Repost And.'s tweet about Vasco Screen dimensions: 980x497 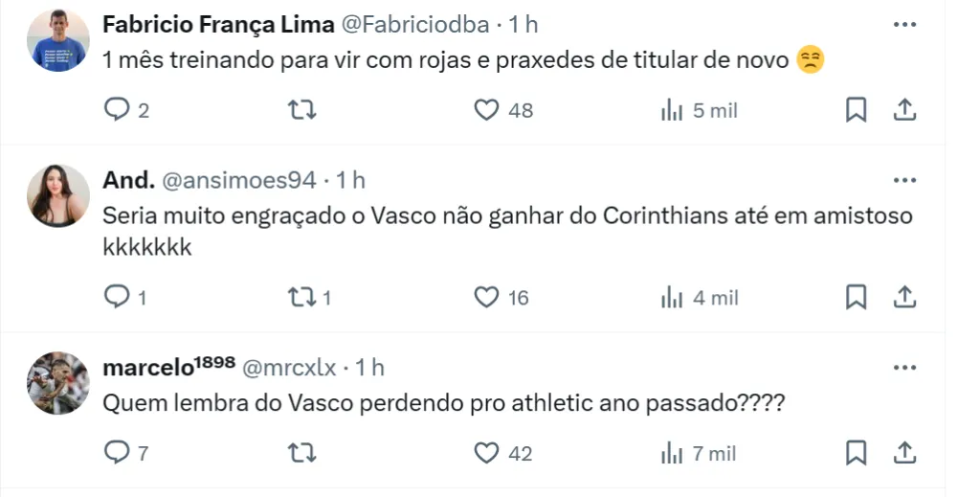pos(302,298)
